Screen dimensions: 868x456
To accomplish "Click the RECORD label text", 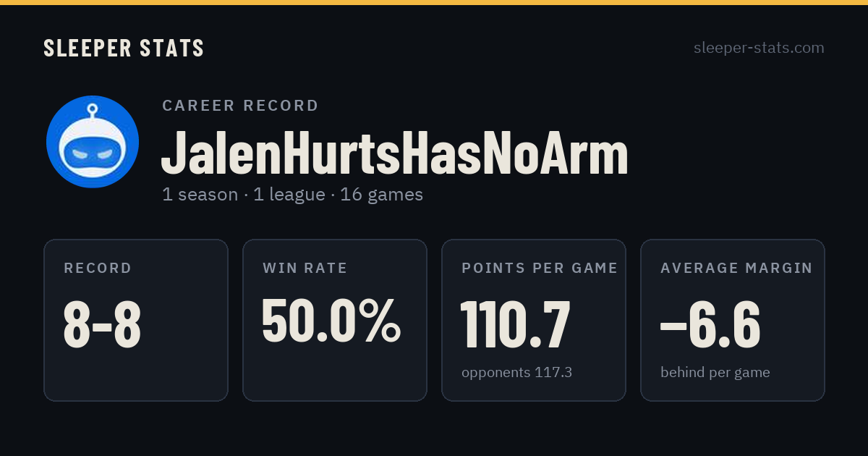I will [x=98, y=269].
